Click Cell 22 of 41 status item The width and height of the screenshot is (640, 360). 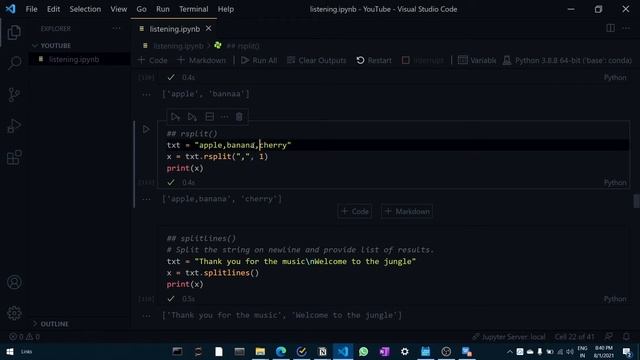tap(574, 337)
